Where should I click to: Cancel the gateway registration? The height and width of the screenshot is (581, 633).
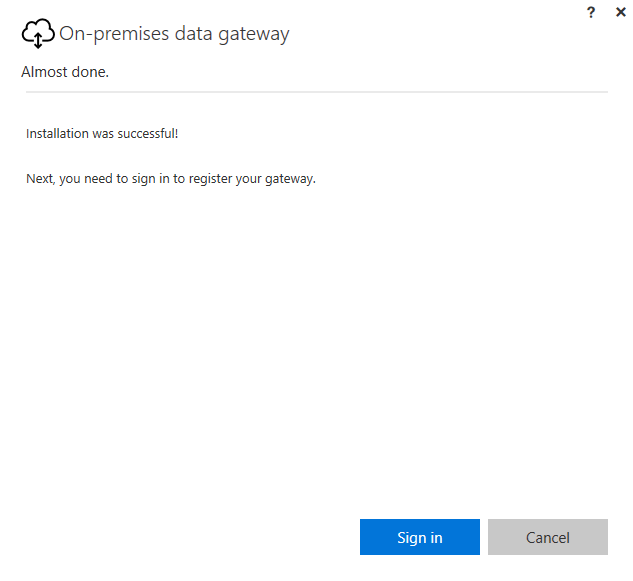tap(547, 537)
